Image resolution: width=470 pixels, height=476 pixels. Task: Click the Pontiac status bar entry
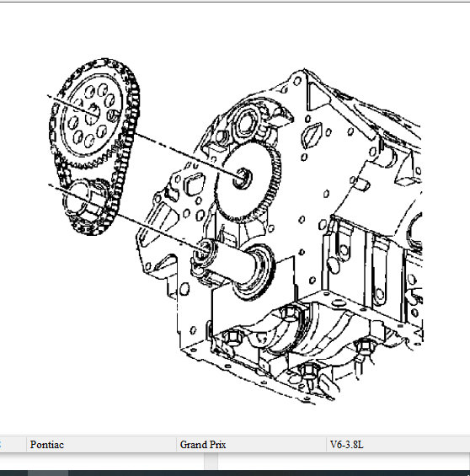click(101, 445)
